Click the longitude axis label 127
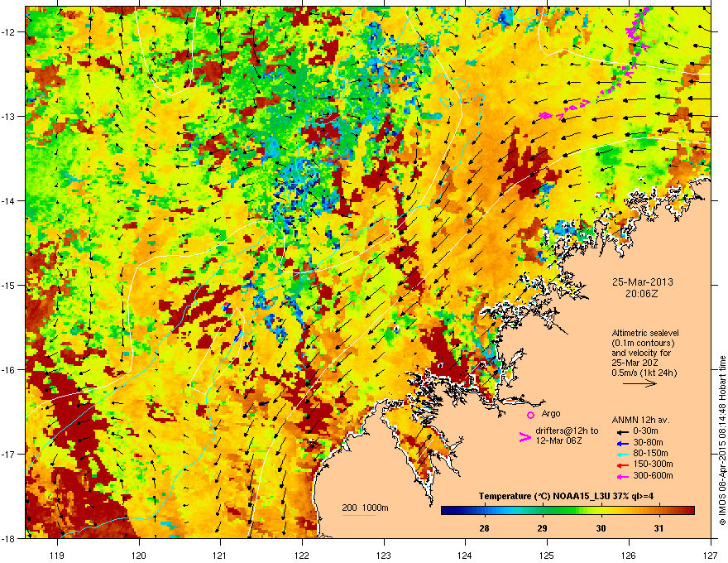The width and height of the screenshot is (728, 563). click(x=711, y=556)
